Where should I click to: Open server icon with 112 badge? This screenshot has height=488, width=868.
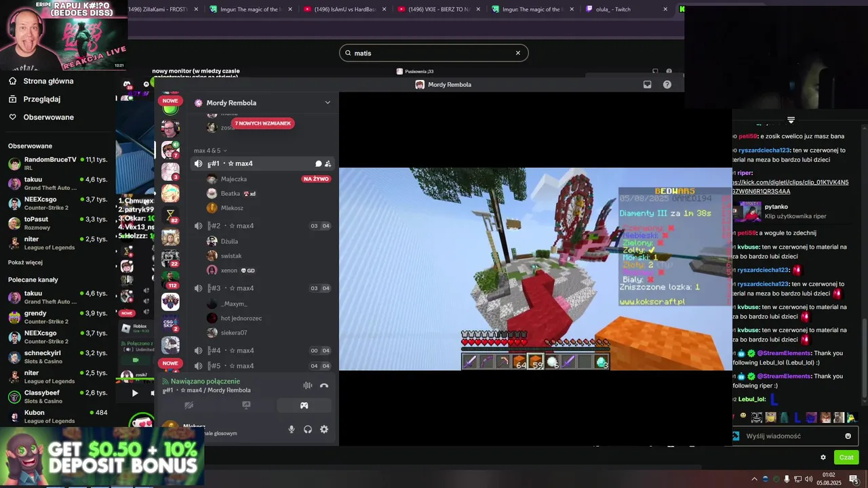170,279
